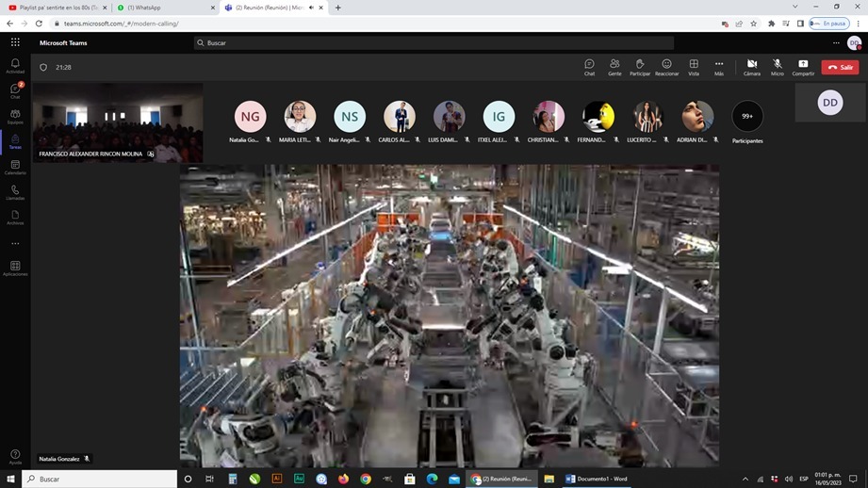Viewport: 868px width, 488px height.
Task: Open Chrome extensions puzzle icon
Action: [x=771, y=24]
